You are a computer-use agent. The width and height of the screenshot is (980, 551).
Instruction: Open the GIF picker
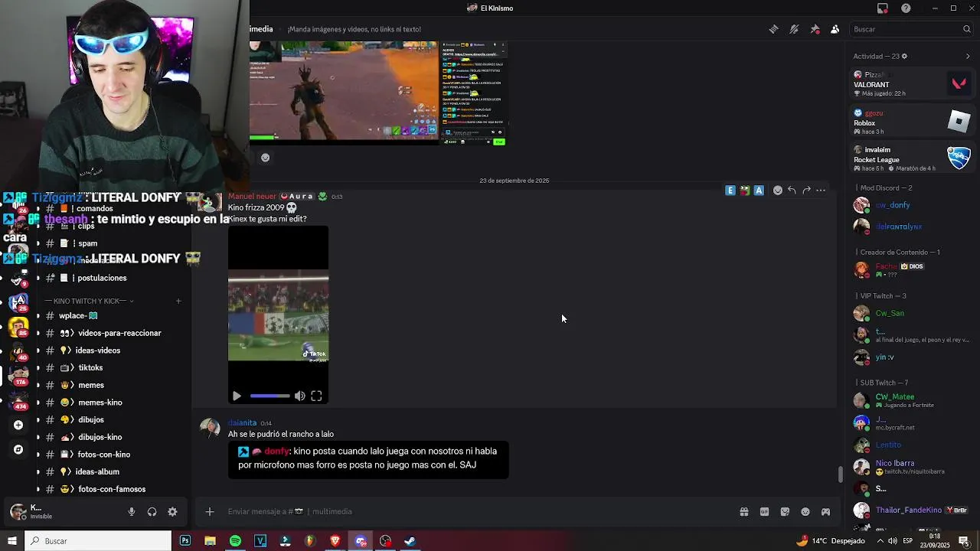(764, 511)
